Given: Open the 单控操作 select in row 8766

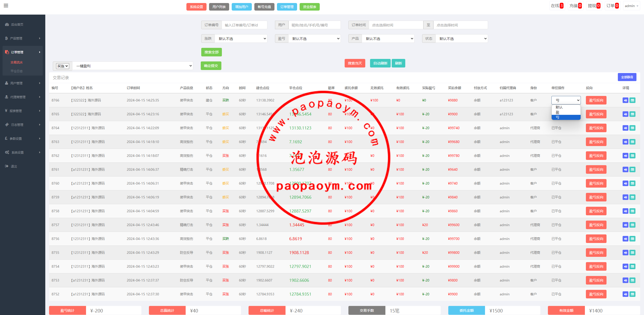Looking at the screenshot, I should click(x=566, y=100).
